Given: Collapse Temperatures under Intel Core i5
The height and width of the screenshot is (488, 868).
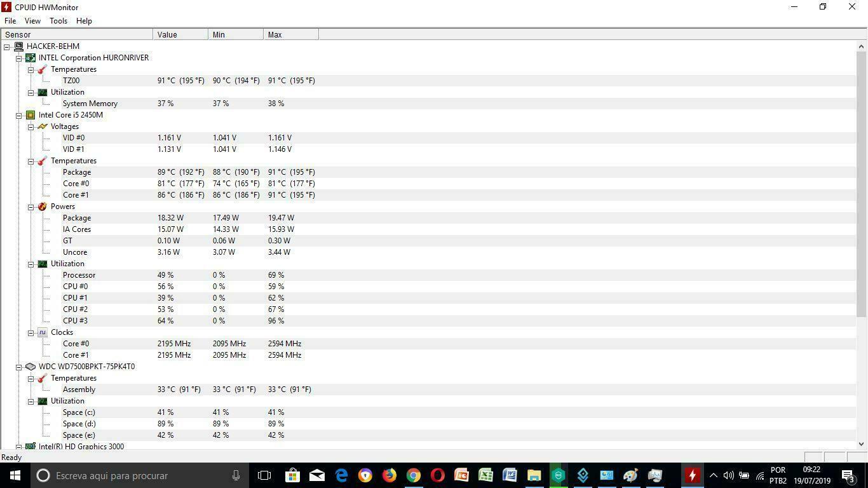Looking at the screenshot, I should 31,161.
